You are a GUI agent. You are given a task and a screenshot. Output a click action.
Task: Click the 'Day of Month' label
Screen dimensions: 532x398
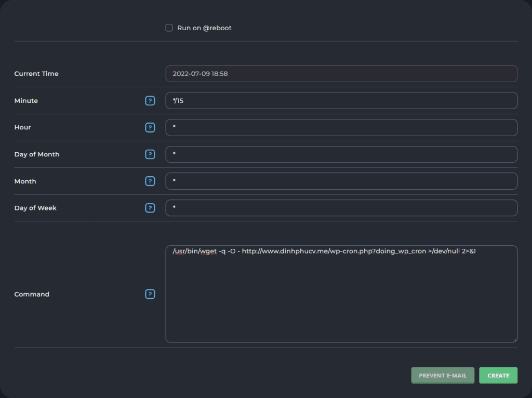pos(37,154)
